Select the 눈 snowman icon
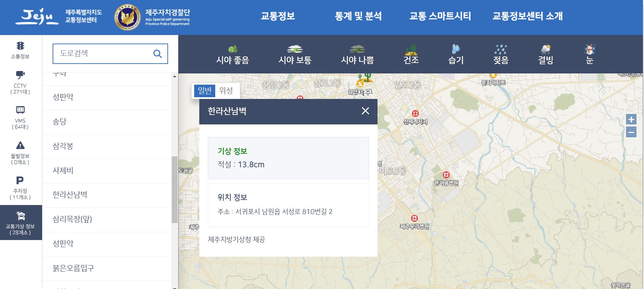 click(590, 49)
